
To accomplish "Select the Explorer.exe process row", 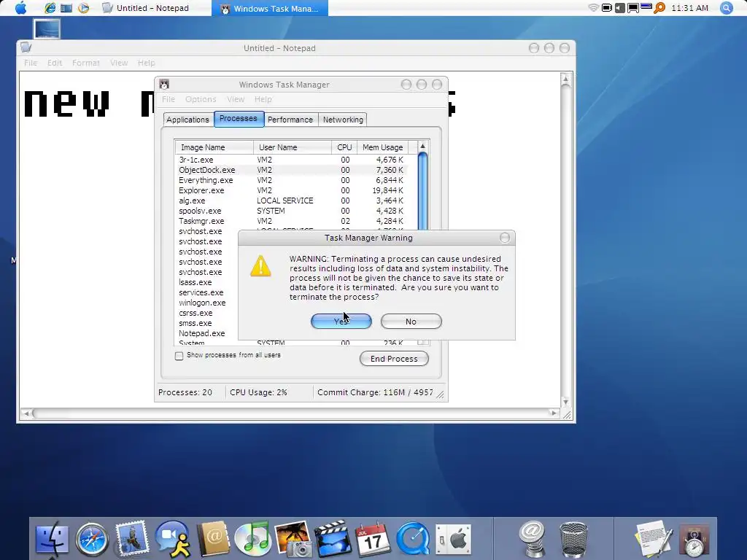I will [291, 190].
